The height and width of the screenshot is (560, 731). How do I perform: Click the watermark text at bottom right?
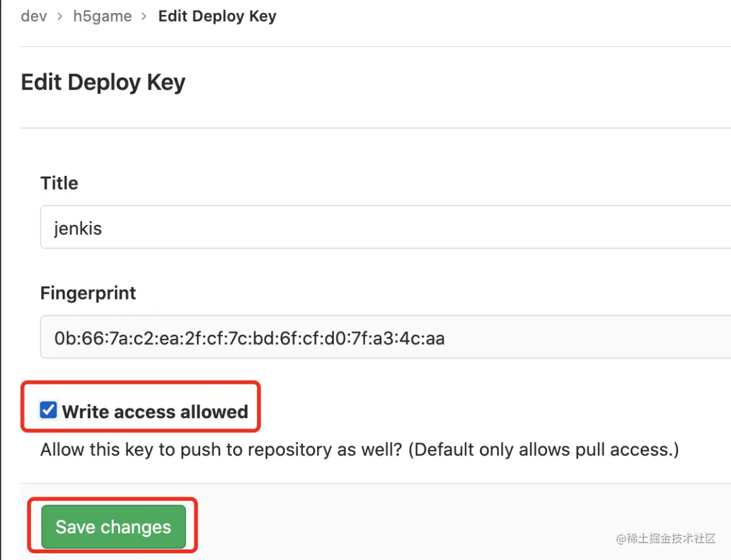click(666, 538)
